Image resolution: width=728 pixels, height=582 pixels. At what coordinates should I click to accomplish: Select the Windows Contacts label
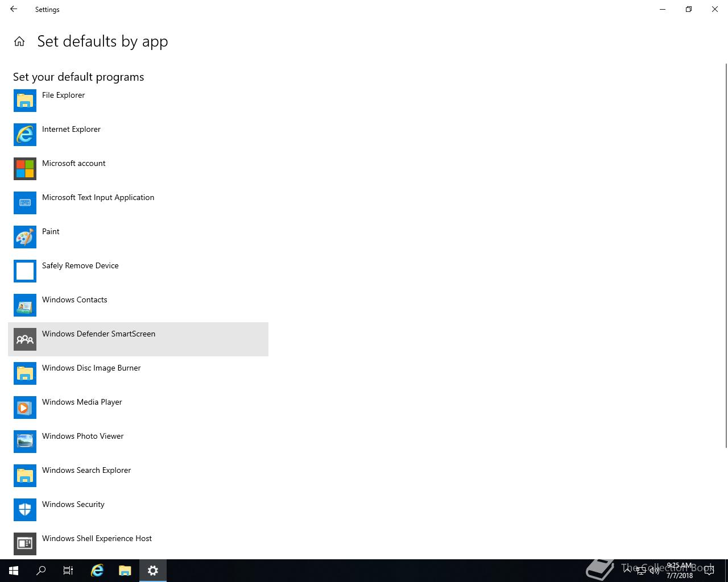(x=75, y=300)
